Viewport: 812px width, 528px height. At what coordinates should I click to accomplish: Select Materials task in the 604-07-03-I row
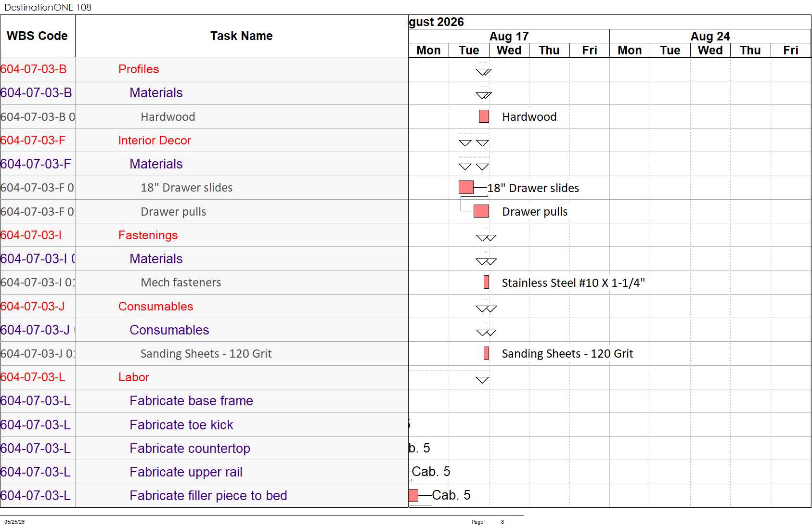click(156, 259)
